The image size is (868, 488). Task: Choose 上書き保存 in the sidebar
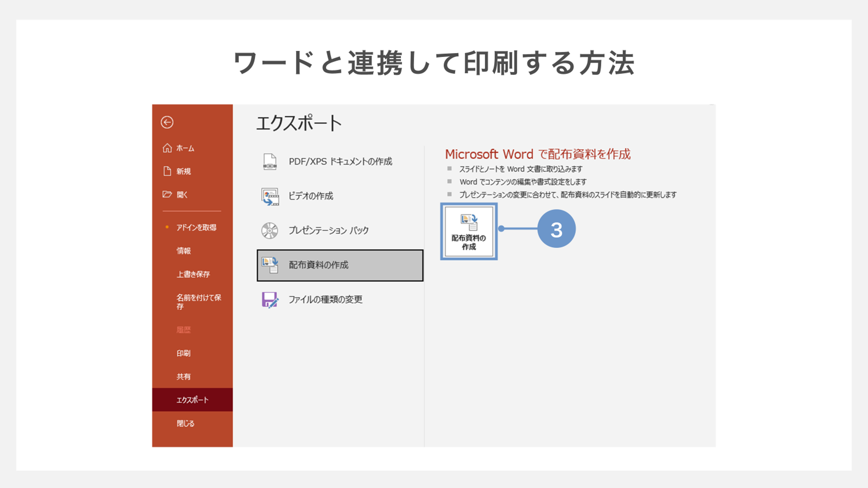pos(192,274)
